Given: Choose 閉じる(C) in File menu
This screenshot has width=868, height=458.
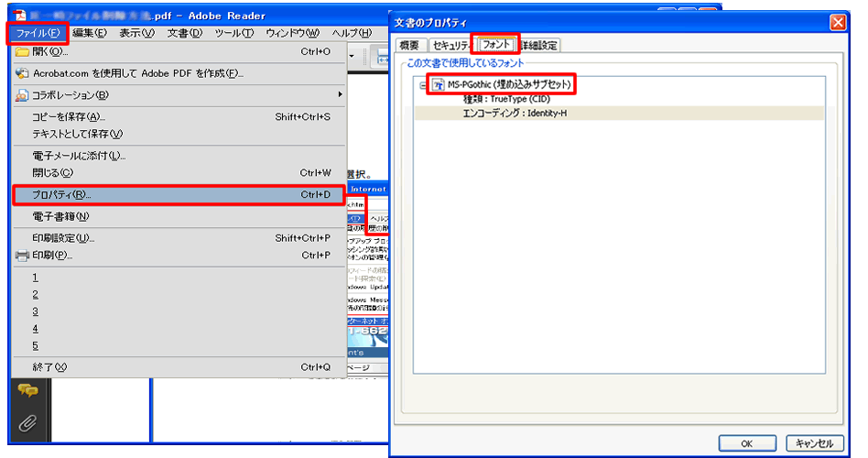Looking at the screenshot, I should (x=179, y=173).
